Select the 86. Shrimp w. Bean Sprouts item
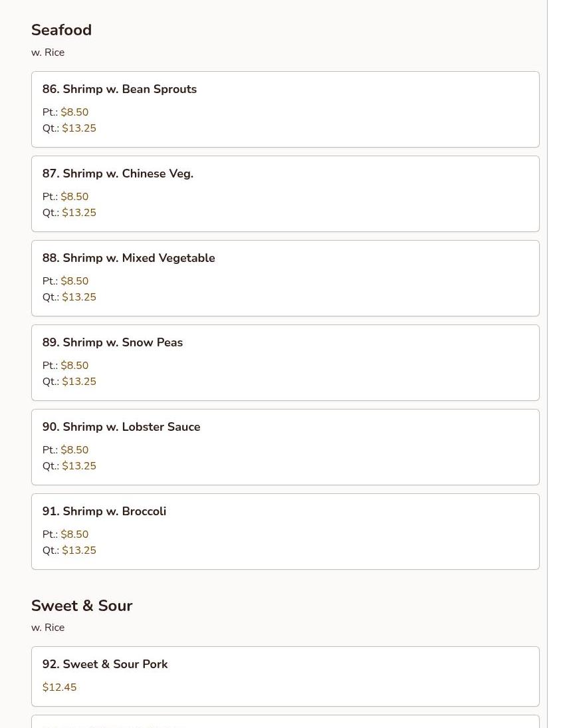This screenshot has height=728, width=561. [x=285, y=109]
